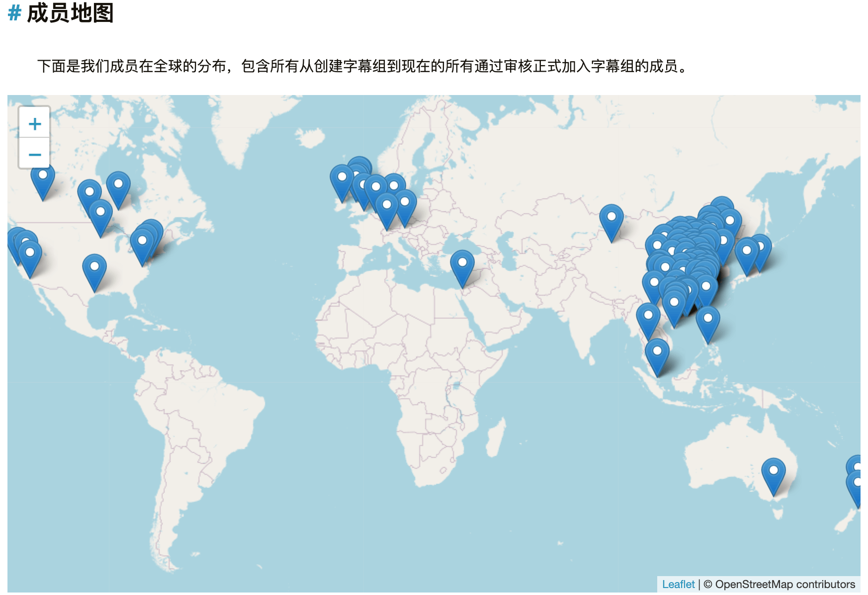Click the marker in western China
The image size is (868, 595).
tap(611, 220)
